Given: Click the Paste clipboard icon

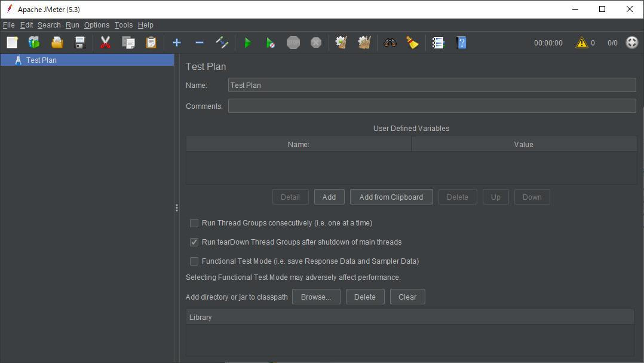Looking at the screenshot, I should pos(151,42).
